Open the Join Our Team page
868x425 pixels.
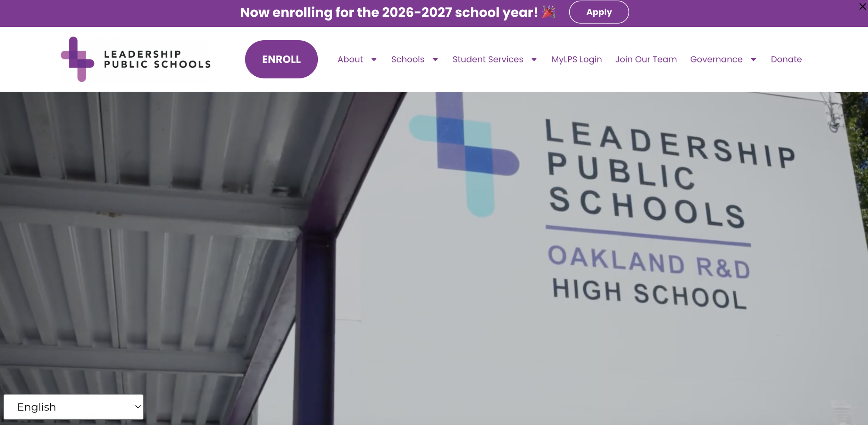click(x=646, y=59)
